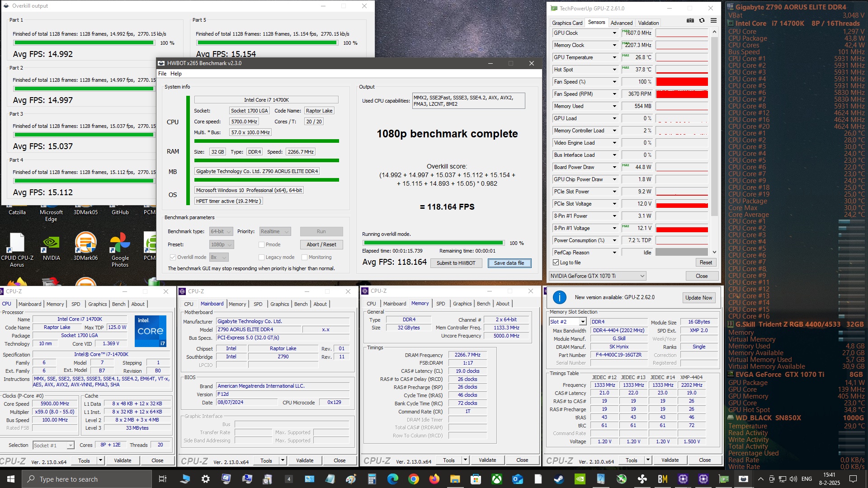Click the overkill progress bar in HWBOT
The image size is (868, 488).
(433, 243)
